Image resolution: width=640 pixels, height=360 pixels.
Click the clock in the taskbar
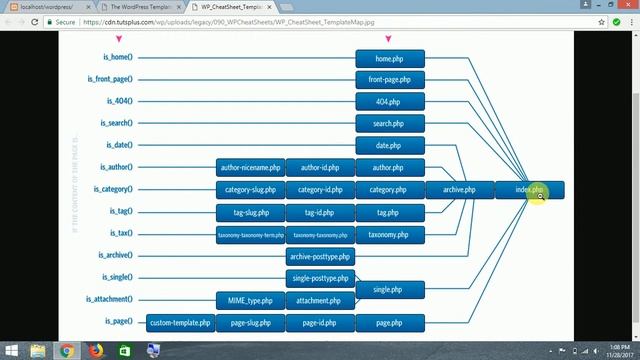click(619, 351)
